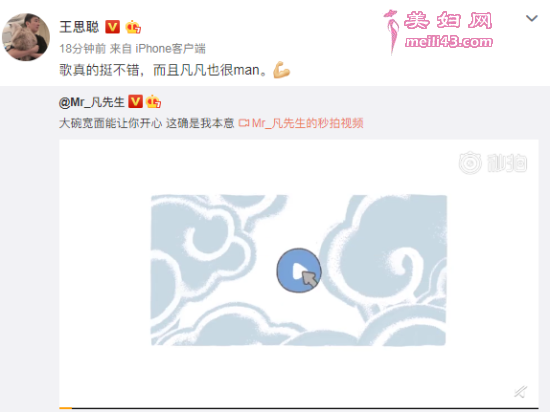Screen dimensions: 550x412
Task: Click the iPhone客户端 source link
Action: click(170, 48)
